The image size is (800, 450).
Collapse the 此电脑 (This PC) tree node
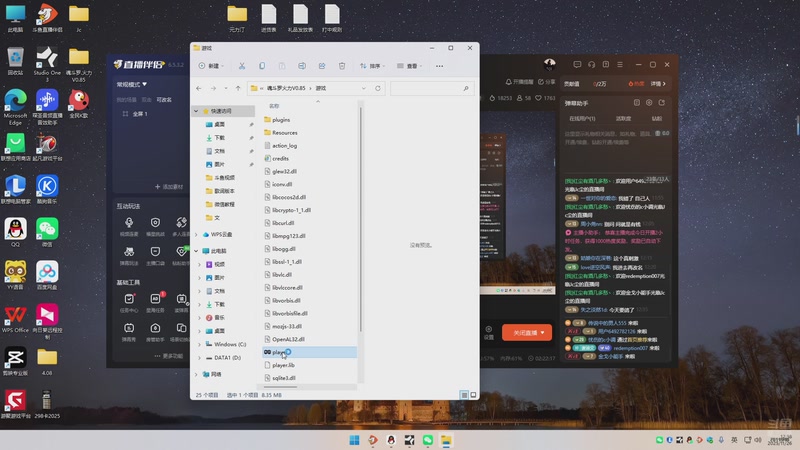197,251
